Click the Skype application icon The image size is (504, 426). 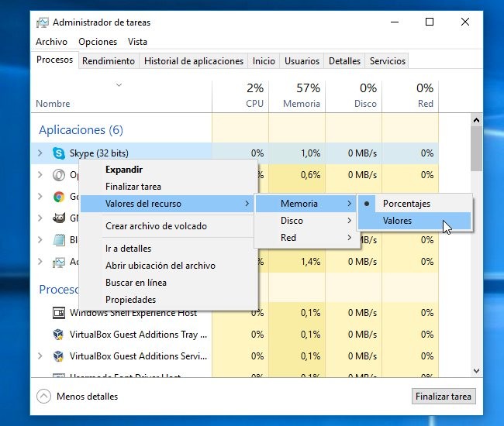click(59, 153)
